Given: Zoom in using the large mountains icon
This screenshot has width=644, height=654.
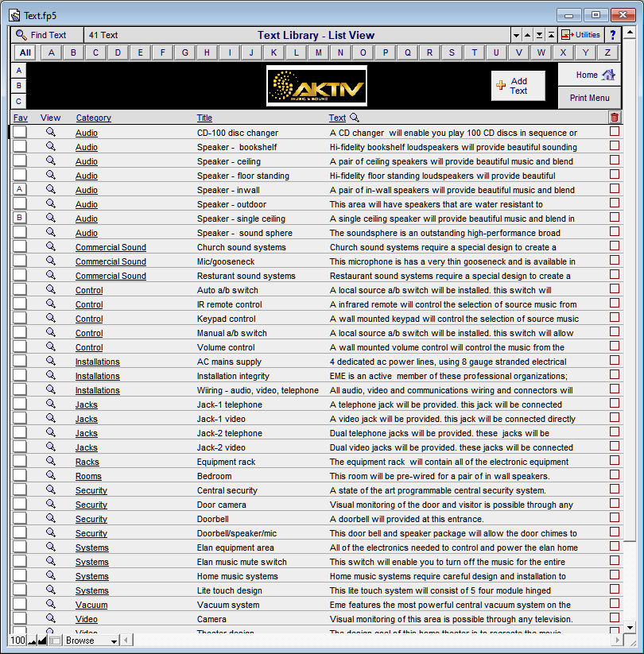Looking at the screenshot, I should 42,640.
